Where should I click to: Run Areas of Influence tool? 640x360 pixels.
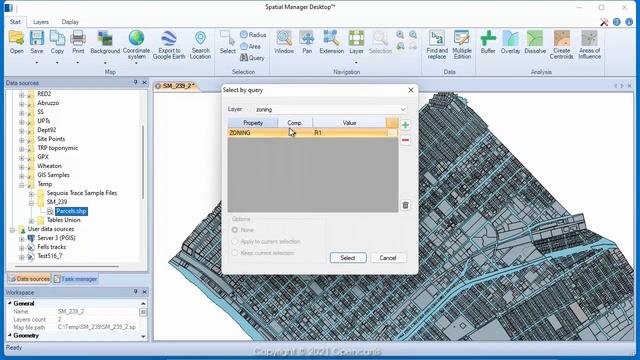(x=589, y=44)
